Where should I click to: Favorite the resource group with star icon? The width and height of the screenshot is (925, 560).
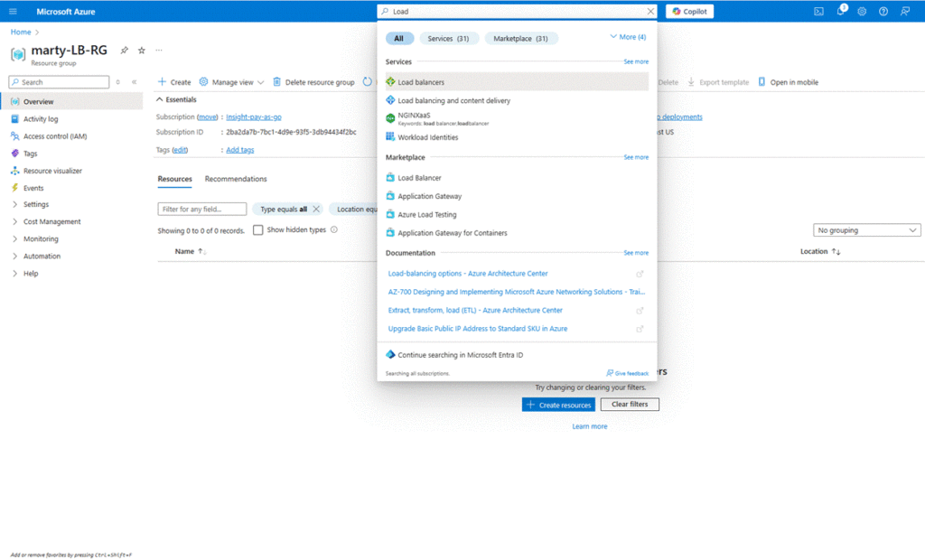[x=141, y=50]
